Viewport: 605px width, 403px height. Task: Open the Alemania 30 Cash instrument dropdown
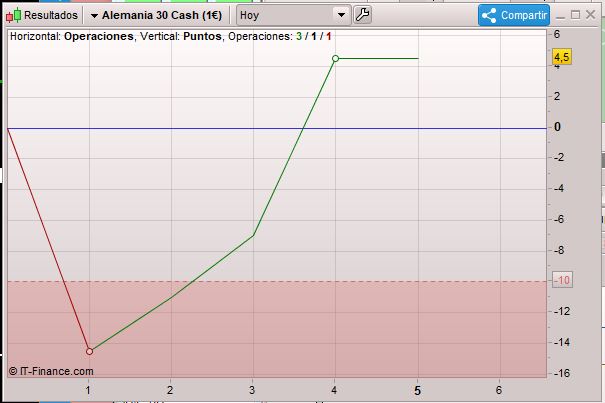point(156,15)
